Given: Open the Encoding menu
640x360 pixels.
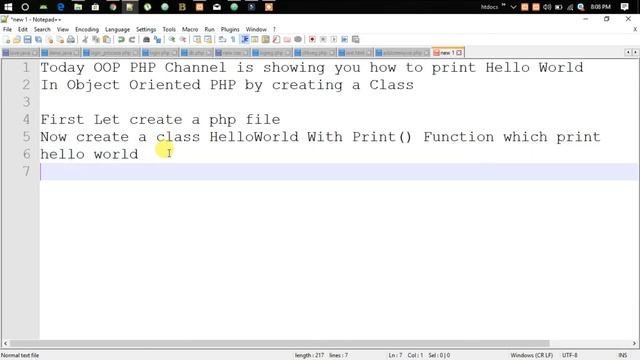Looking at the screenshot, I should [x=87, y=29].
